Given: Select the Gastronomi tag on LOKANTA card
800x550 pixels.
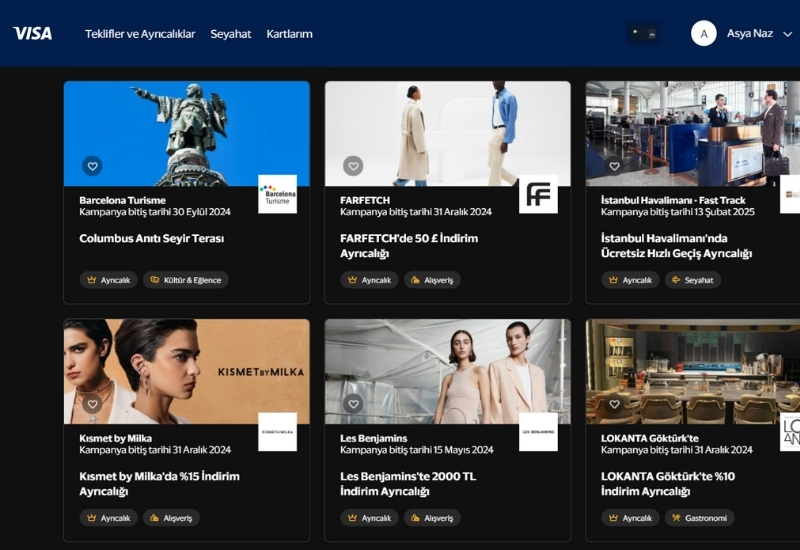Looking at the screenshot, I should [699, 518].
